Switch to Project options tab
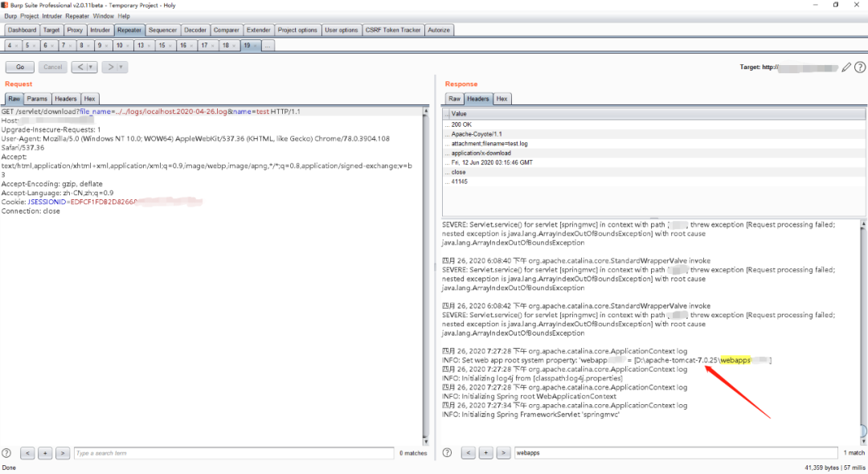This screenshot has width=868, height=474. (297, 30)
